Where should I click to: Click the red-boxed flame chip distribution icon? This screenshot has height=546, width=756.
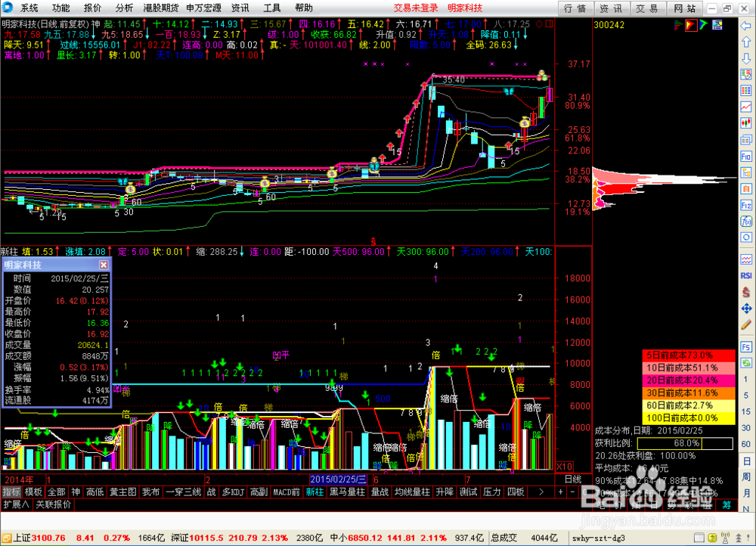tap(691, 25)
